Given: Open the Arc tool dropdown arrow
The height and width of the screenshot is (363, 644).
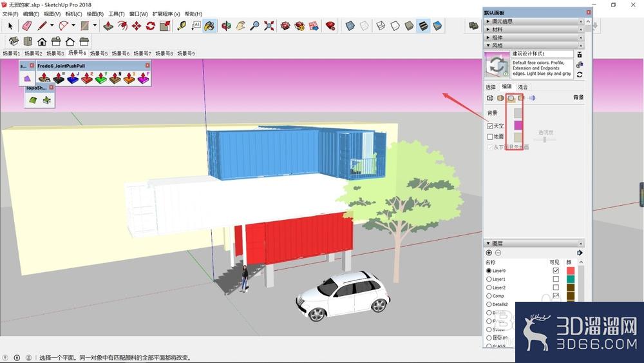Looking at the screenshot, I should tap(73, 26).
